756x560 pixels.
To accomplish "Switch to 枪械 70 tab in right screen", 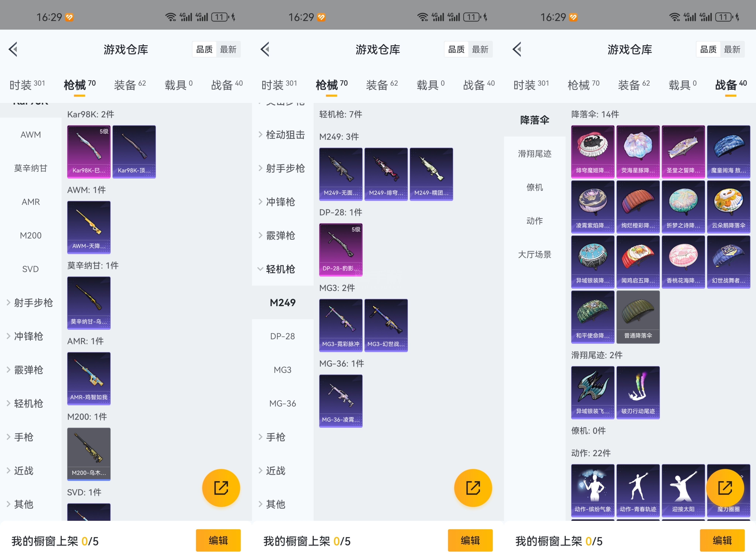I will (x=583, y=85).
